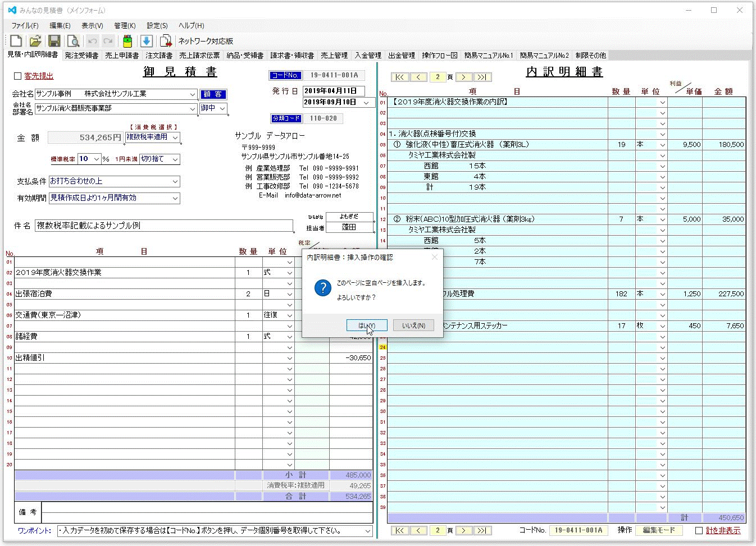The height and width of the screenshot is (546, 756).
Task: Enable the 客先提出 checkbox
Action: pyautogui.click(x=17, y=76)
